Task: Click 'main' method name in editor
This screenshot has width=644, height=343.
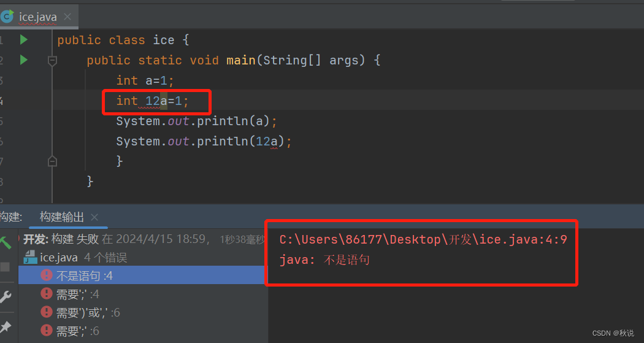Action: click(x=240, y=60)
